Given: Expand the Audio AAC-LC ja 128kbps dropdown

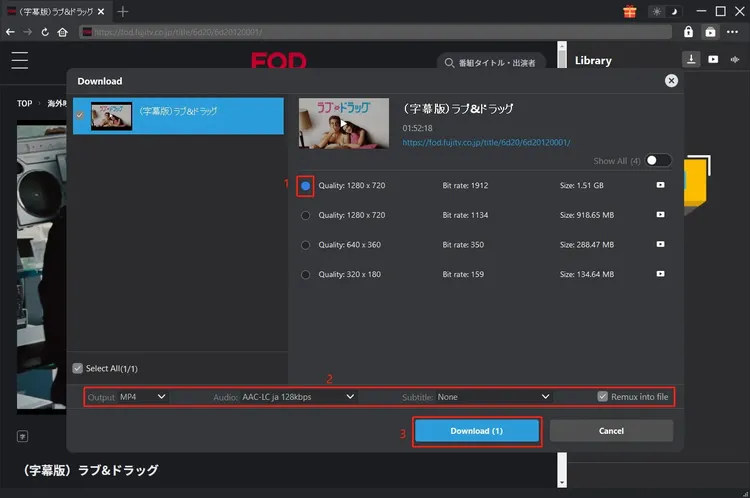Looking at the screenshot, I should (x=298, y=397).
